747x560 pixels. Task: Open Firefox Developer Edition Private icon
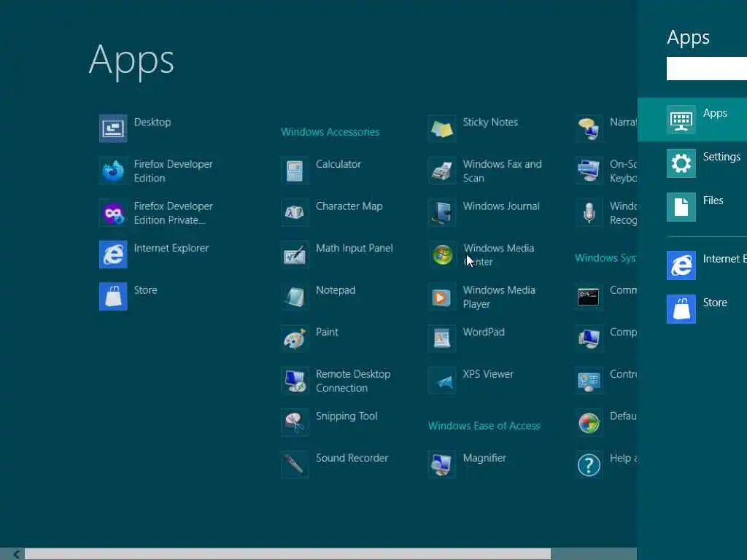(x=113, y=212)
